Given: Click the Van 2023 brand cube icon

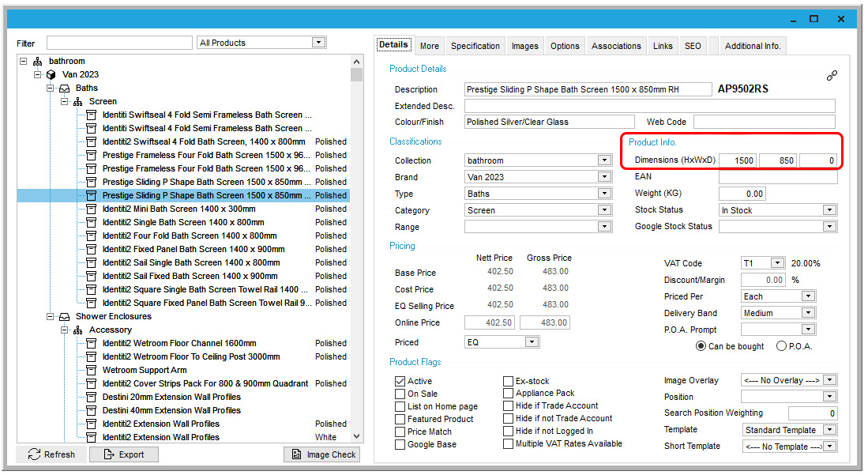Looking at the screenshot, I should [x=51, y=75].
